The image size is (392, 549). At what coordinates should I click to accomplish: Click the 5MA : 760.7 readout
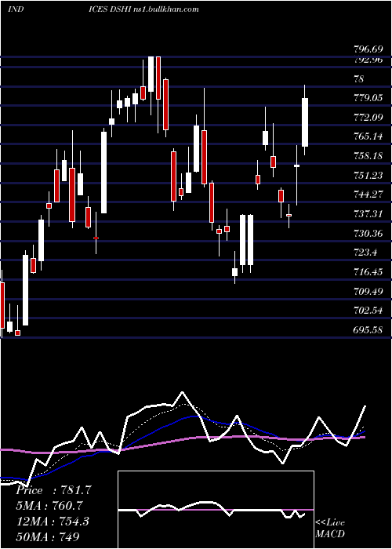click(49, 506)
